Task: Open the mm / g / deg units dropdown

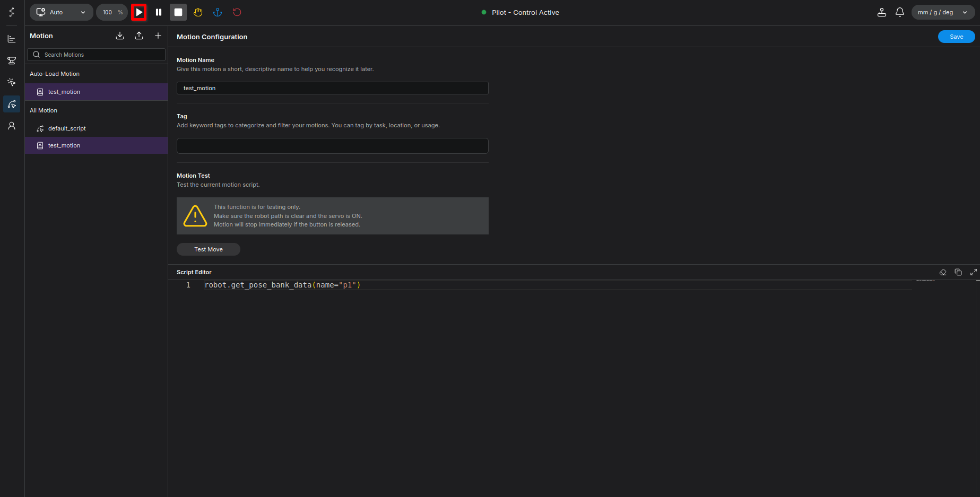Action: [942, 12]
